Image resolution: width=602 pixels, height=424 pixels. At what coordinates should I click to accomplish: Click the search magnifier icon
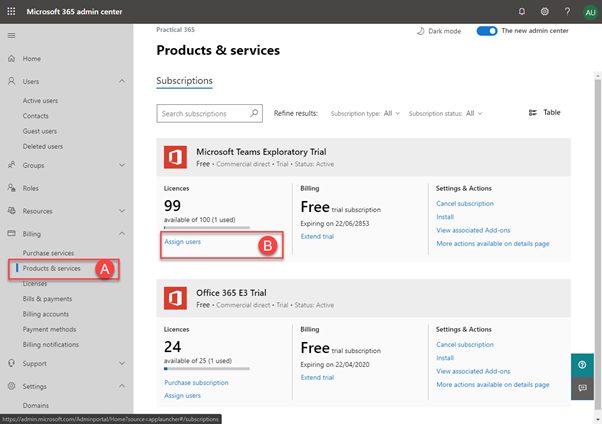(254, 113)
